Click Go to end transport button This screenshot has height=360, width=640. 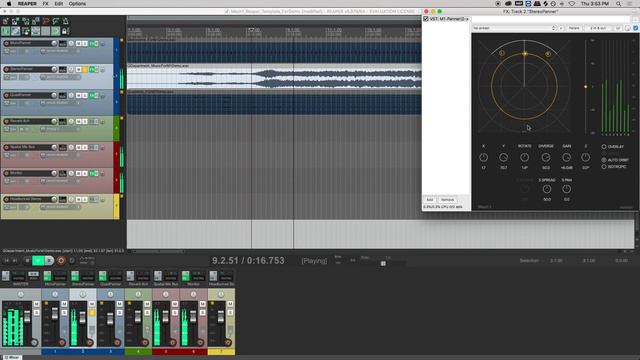15,260
